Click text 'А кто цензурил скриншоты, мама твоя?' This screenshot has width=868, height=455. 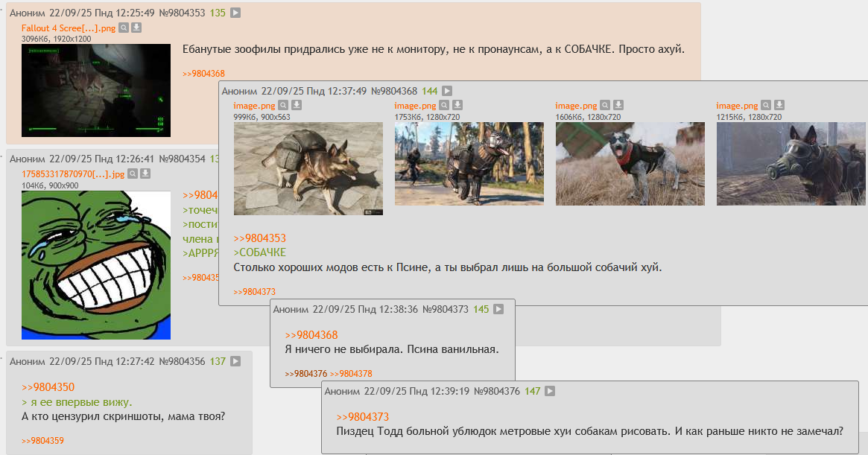point(124,416)
